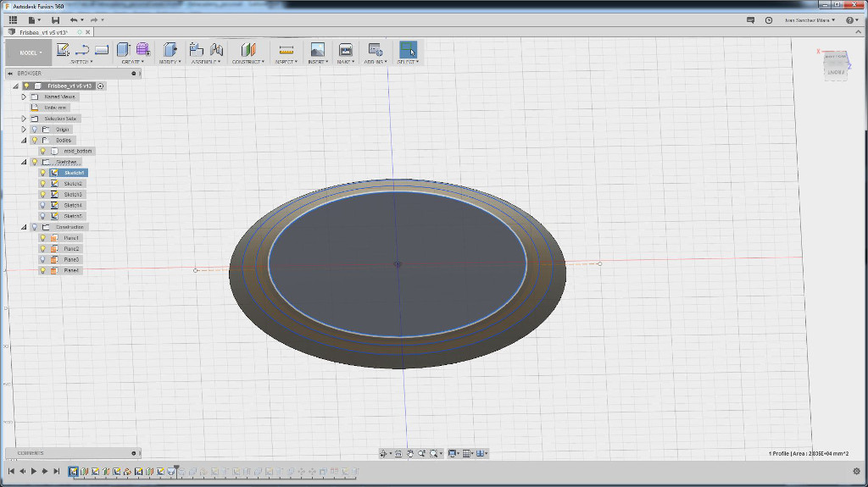
Task: Click the 3D Print make icon
Action: 346,49
